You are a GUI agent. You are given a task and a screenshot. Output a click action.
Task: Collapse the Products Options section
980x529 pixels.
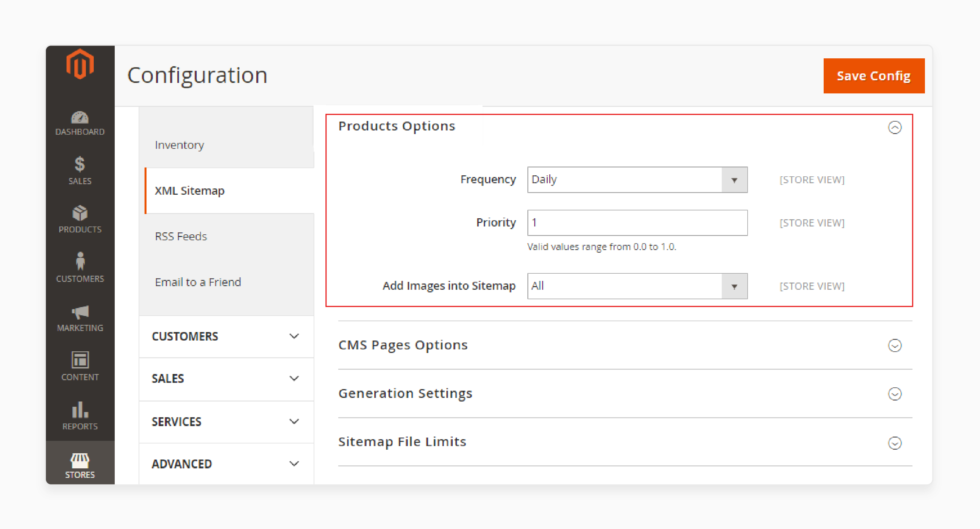[895, 128]
